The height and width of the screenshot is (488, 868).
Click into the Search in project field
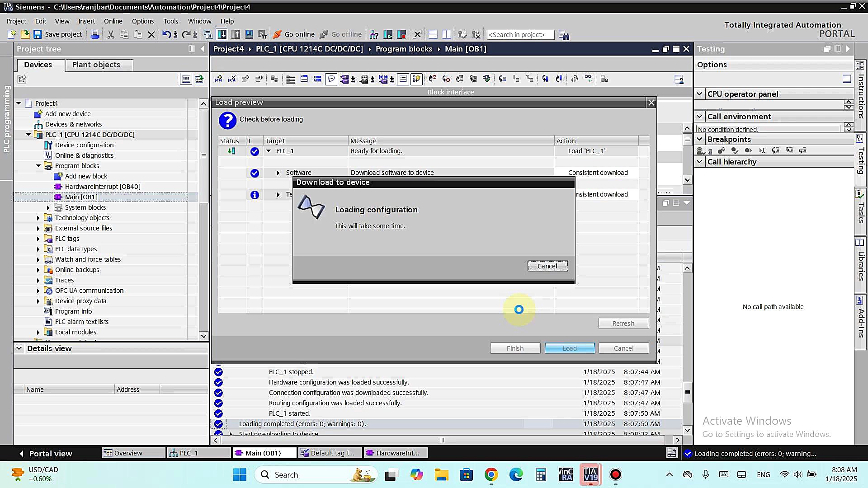[x=520, y=35]
